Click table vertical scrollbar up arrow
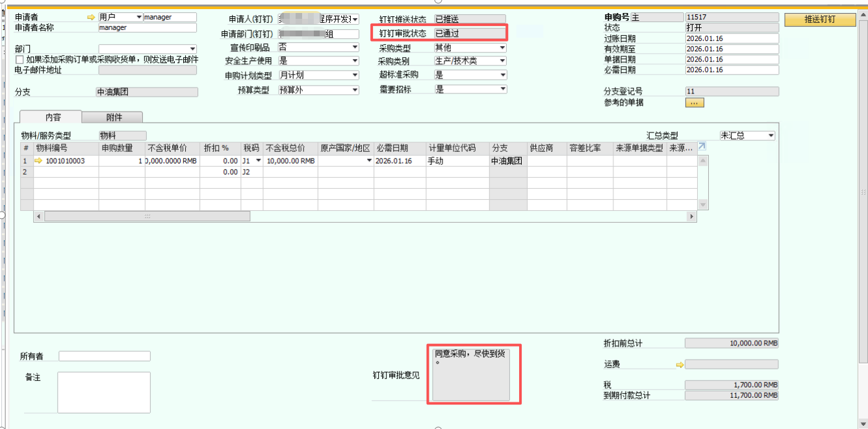The image size is (868, 429). coord(702,161)
